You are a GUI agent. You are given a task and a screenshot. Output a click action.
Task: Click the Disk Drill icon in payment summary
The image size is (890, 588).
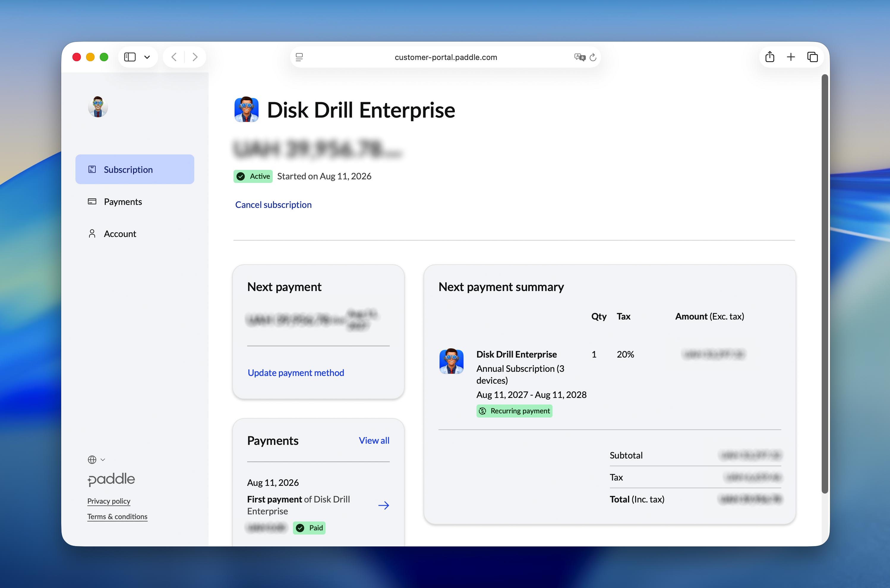[x=451, y=361]
